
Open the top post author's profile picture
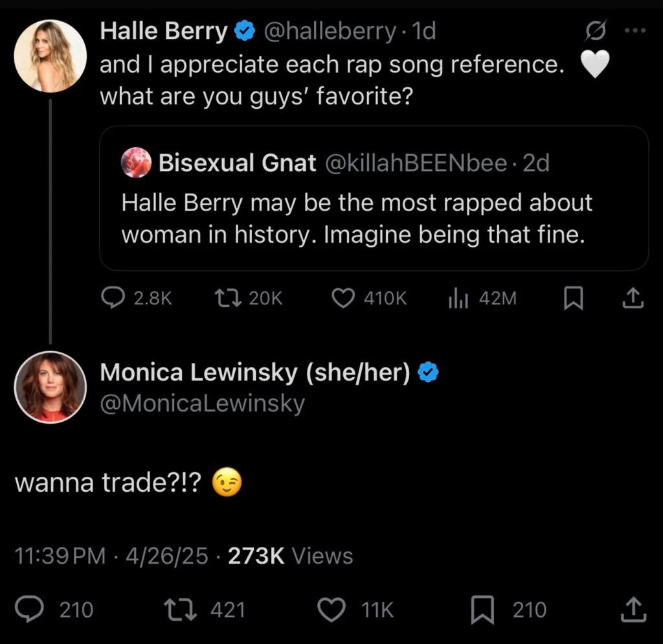(50, 56)
